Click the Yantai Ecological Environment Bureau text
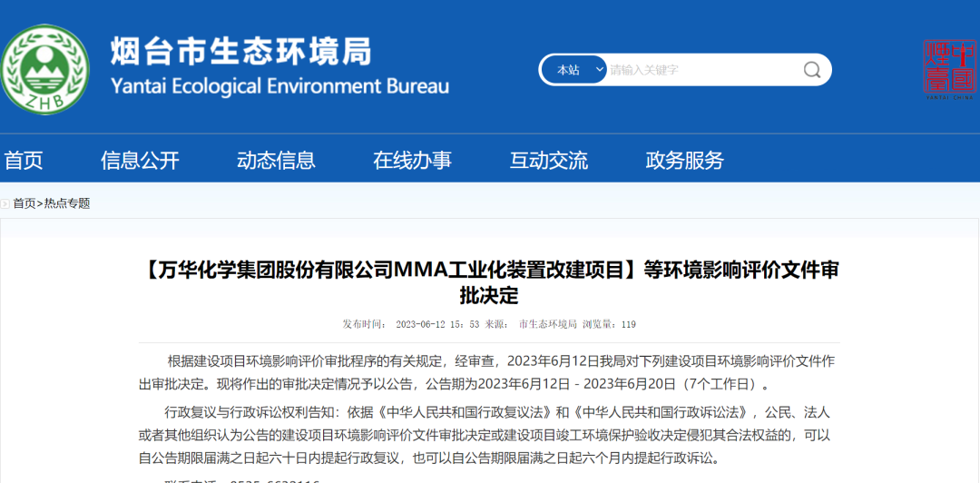 tap(280, 85)
